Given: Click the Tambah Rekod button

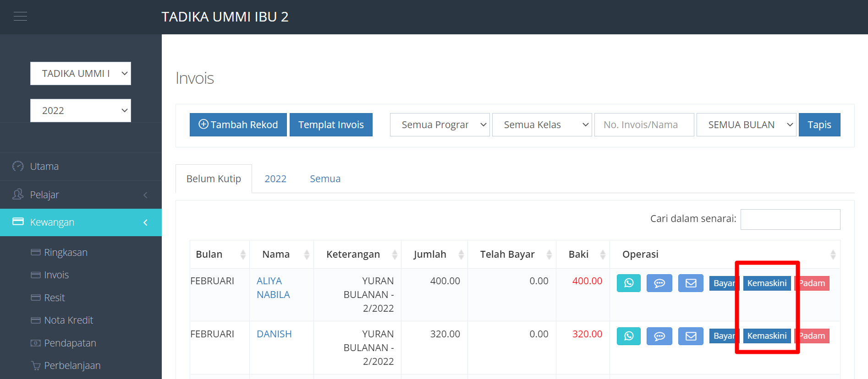Looking at the screenshot, I should [238, 125].
